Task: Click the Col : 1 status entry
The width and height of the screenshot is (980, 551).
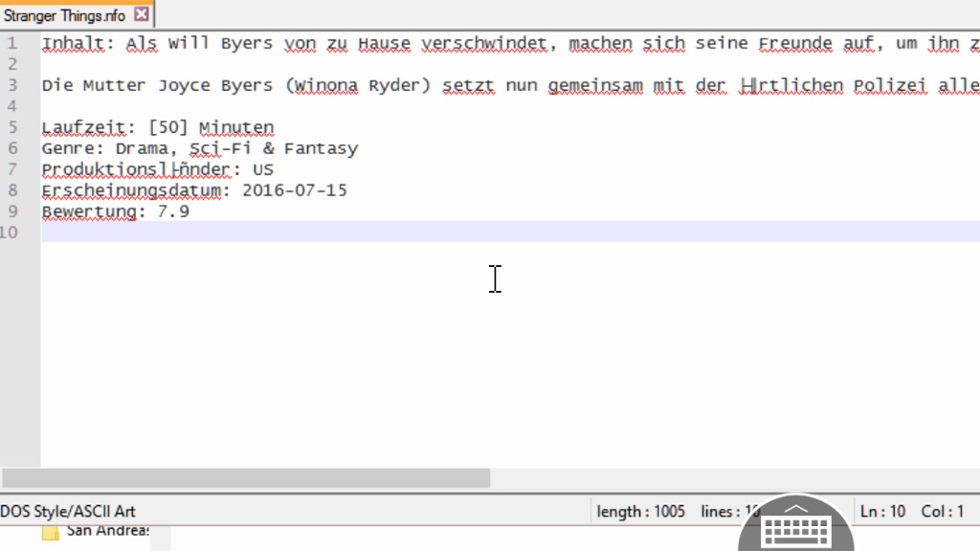Action: tap(943, 512)
